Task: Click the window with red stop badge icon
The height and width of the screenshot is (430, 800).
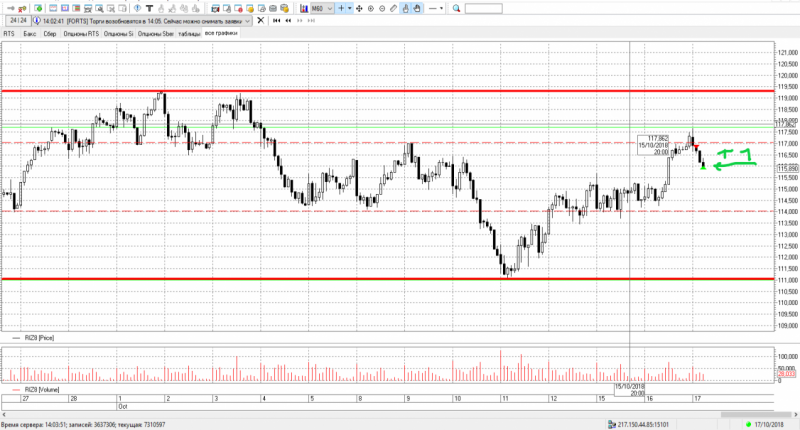Action: click(238, 8)
